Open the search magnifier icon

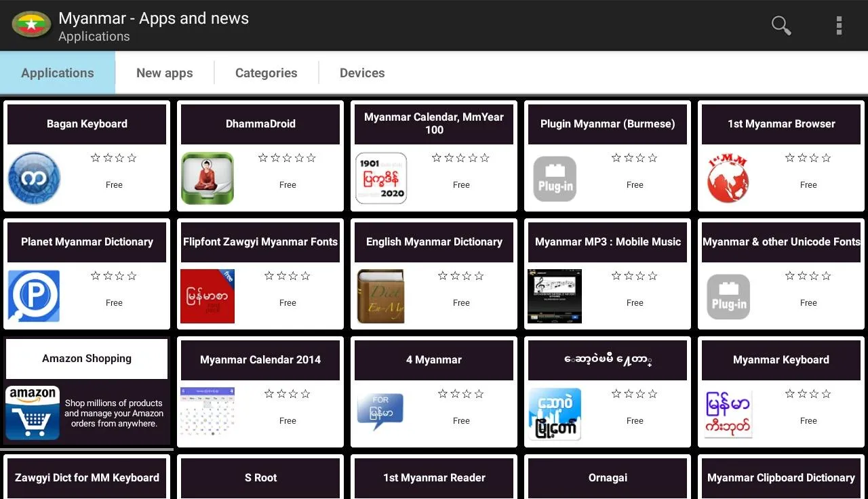(781, 26)
